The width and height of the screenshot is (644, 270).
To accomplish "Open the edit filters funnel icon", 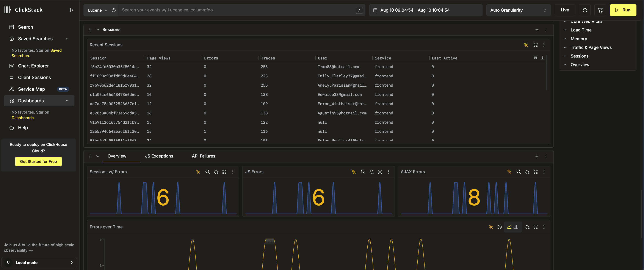I will (x=600, y=10).
